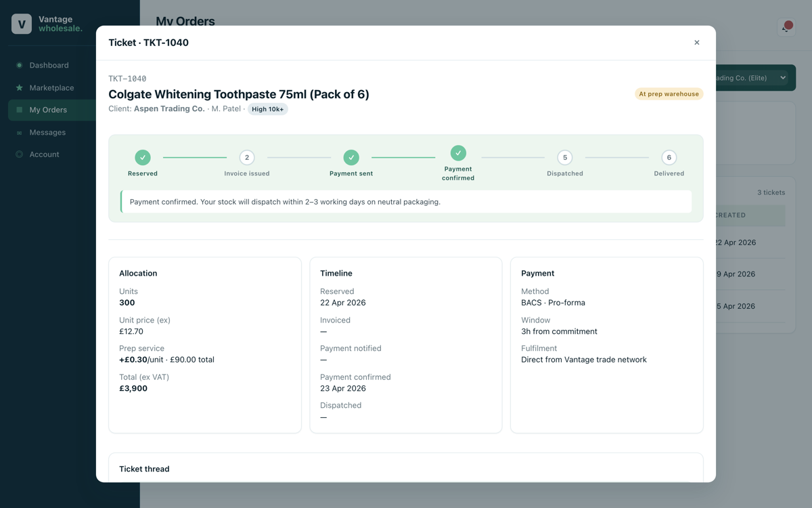Image resolution: width=812 pixels, height=508 pixels.
Task: Click the Reserved date 22 Apr 2026
Action: [x=343, y=303]
